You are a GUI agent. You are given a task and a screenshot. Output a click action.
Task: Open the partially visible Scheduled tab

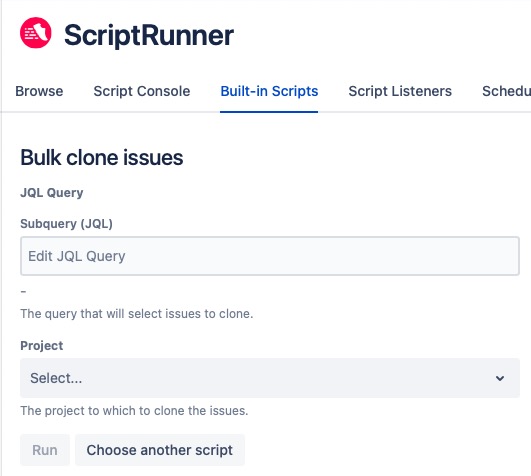tap(506, 91)
